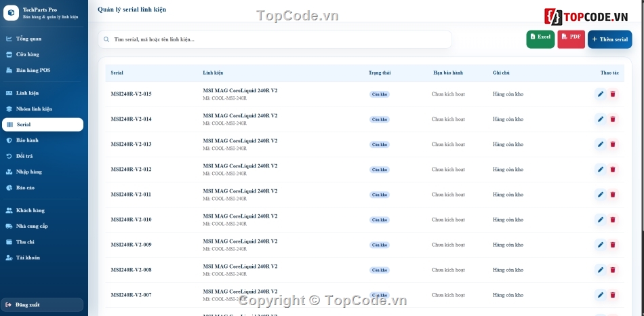
Task: Click the Đăng xuất logout button
Action: pos(43,305)
